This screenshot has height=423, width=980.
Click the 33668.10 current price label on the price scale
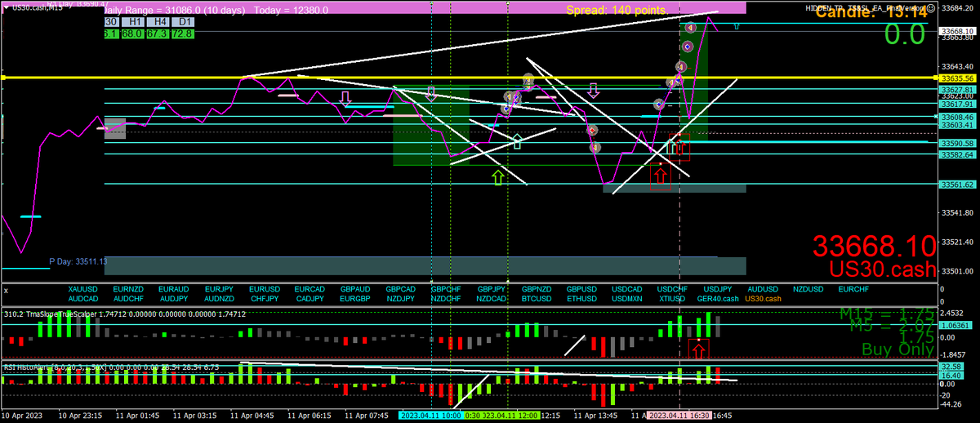pyautogui.click(x=958, y=31)
